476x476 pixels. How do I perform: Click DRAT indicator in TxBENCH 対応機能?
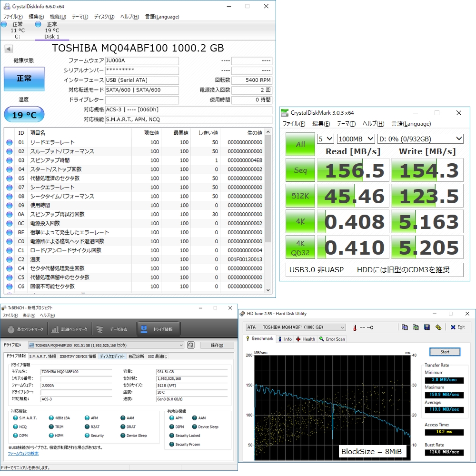[123, 426]
